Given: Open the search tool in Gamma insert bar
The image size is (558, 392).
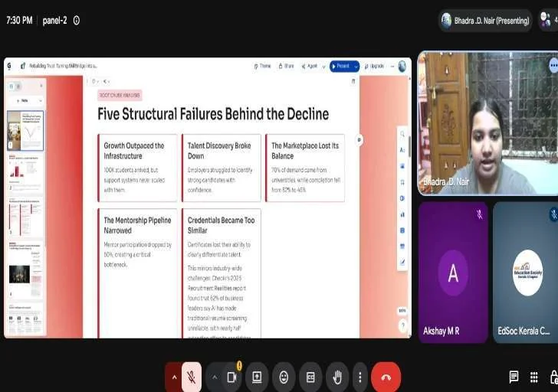Looking at the screenshot, I should [402, 134].
